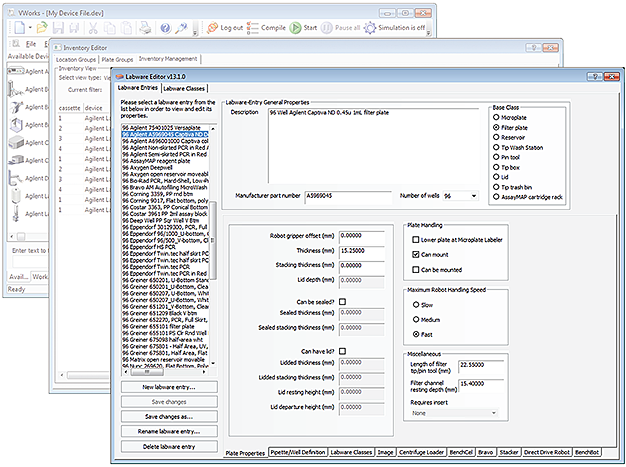Screen dimensions: 626x467
Task: Click the Inventory Editor window title icon
Action: [x=57, y=47]
